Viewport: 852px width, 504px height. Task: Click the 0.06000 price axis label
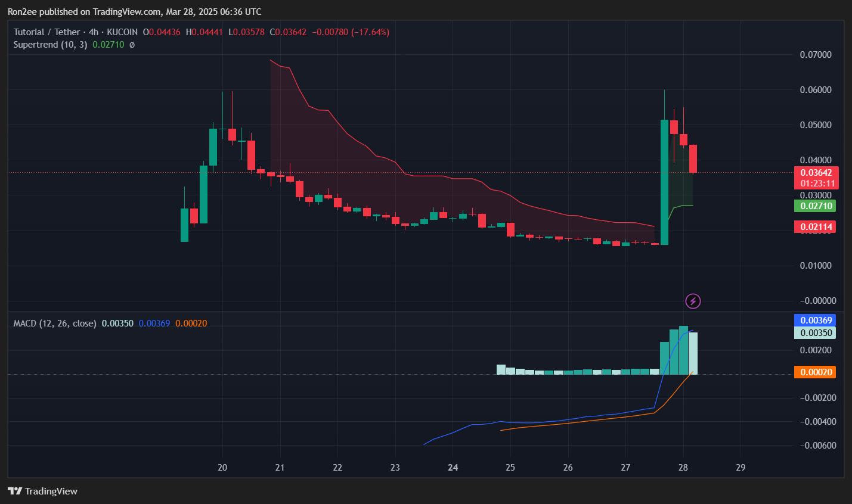tap(816, 90)
